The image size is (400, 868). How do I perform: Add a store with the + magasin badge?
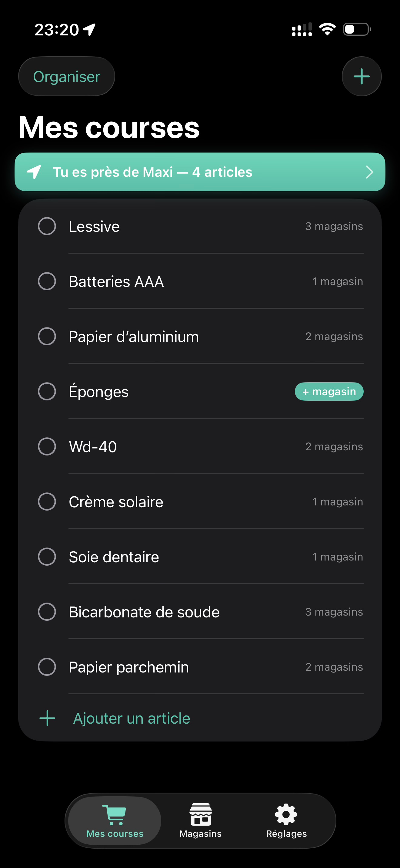coord(329,391)
